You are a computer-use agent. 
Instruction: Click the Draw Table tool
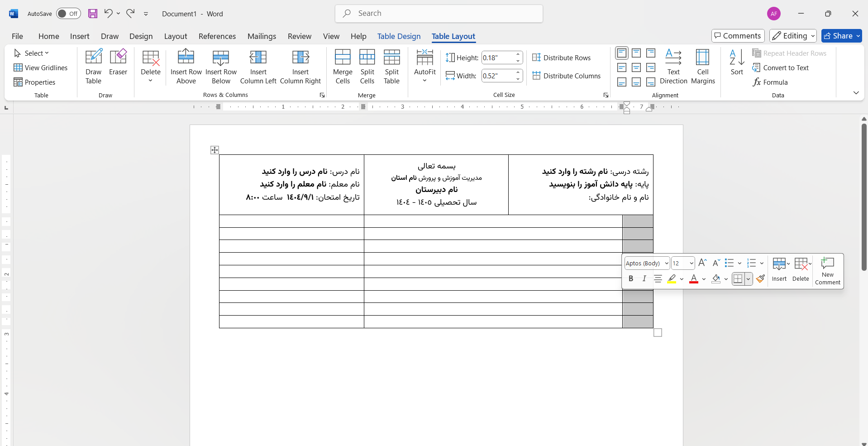(94, 67)
